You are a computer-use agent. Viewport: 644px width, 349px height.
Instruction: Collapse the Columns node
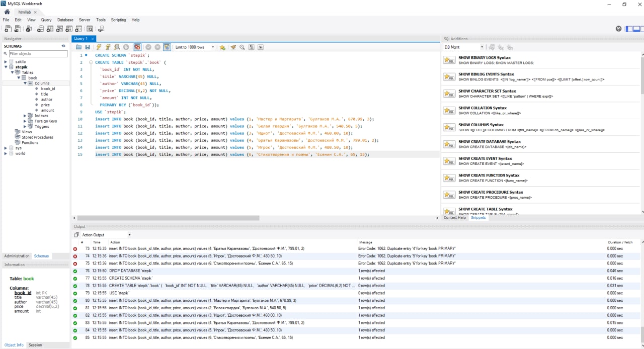pos(25,83)
